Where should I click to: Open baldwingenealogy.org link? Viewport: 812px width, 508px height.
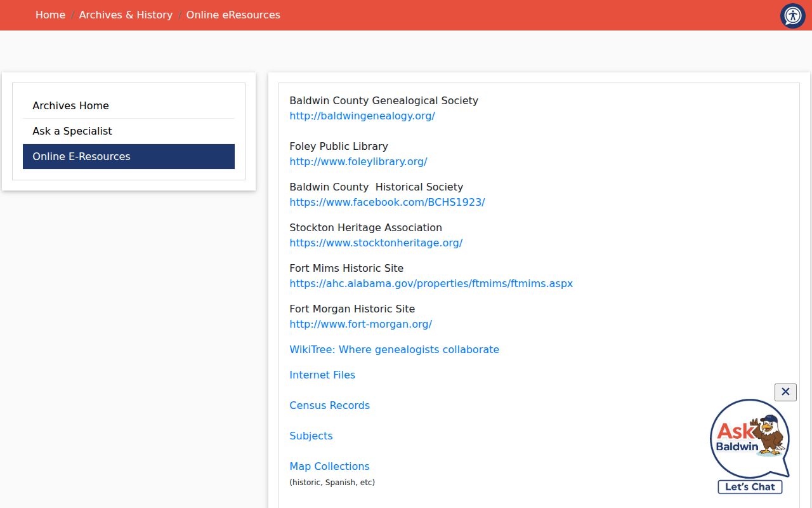[362, 116]
